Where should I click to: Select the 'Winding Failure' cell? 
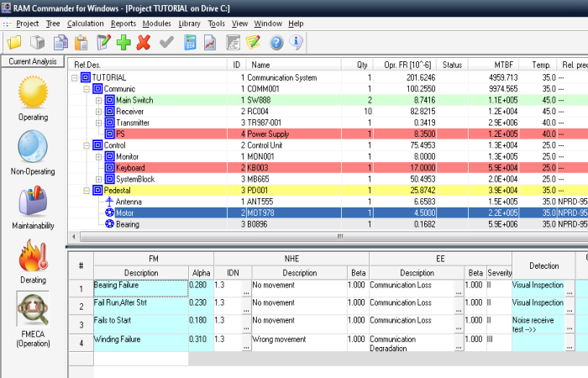coord(141,343)
